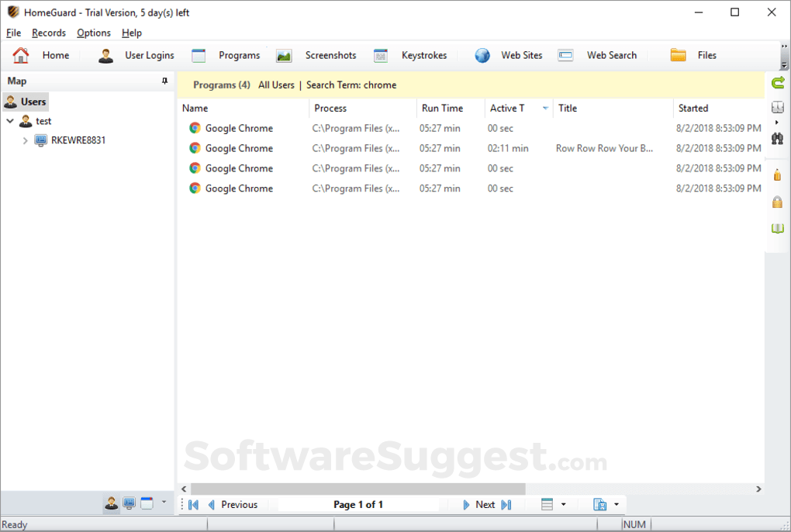
Task: Open search using the binoculars icon
Action: [777, 138]
